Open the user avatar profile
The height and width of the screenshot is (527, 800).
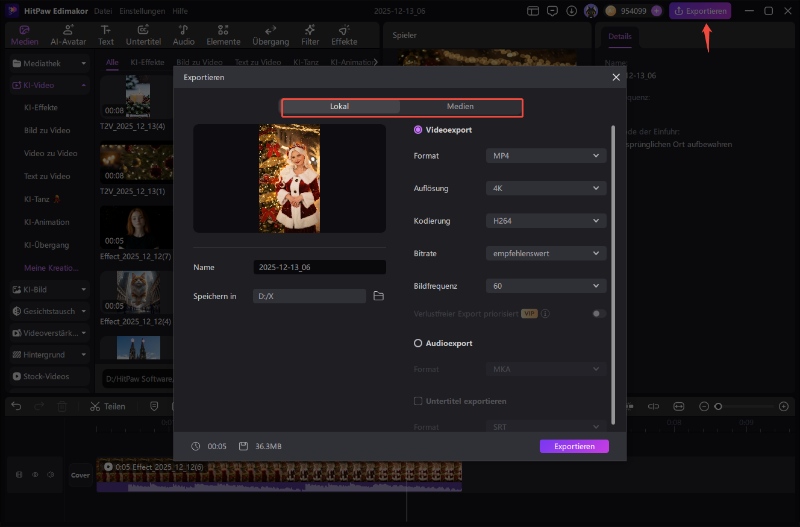pos(591,11)
